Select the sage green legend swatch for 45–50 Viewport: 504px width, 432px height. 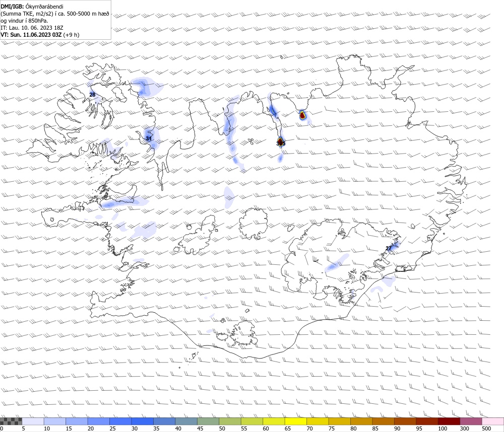tap(208, 421)
